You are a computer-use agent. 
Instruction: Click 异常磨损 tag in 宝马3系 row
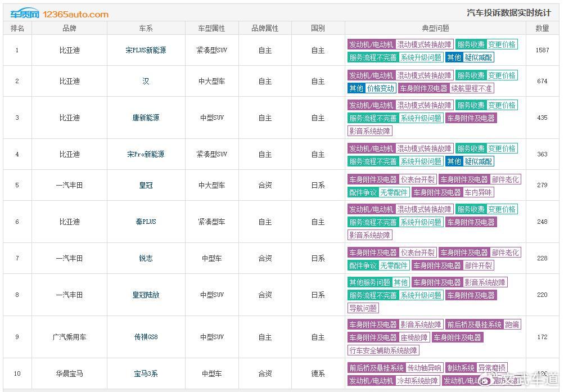(x=491, y=368)
